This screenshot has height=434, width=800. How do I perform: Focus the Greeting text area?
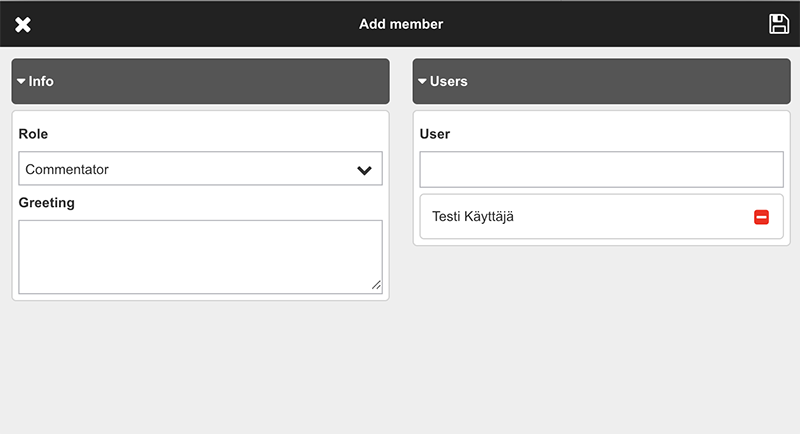(200, 257)
